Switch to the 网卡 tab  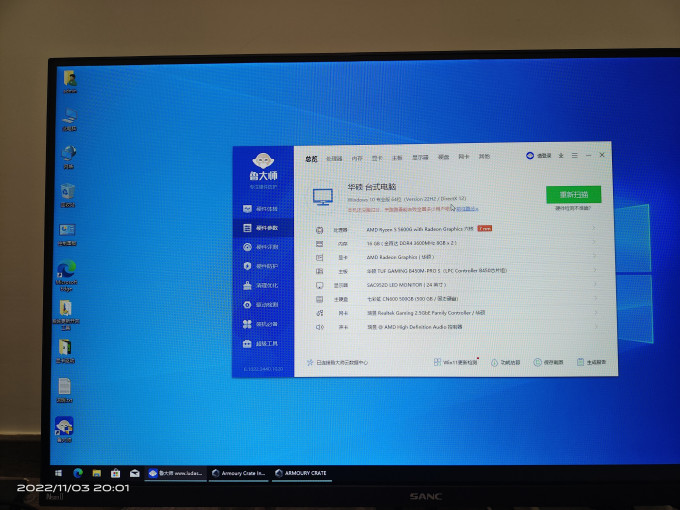tap(464, 157)
